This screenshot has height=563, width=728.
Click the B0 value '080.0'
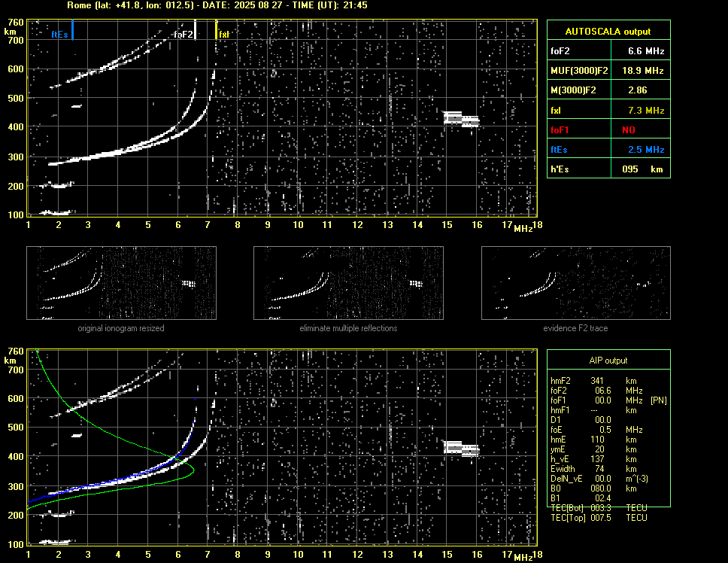(600, 488)
